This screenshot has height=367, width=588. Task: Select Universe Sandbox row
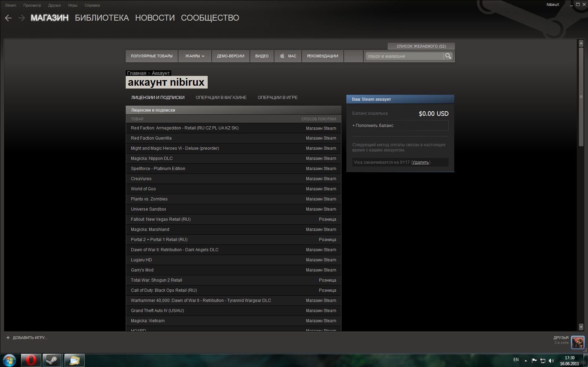234,209
